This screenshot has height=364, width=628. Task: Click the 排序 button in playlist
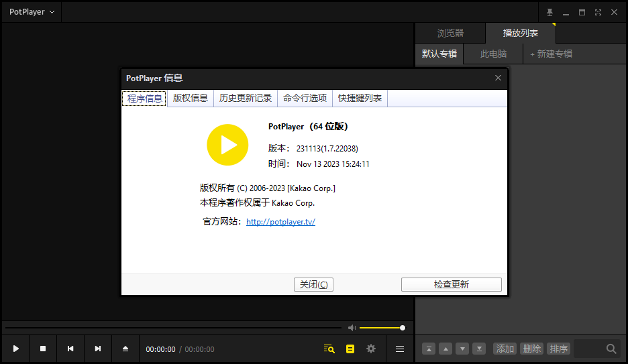[x=559, y=349]
